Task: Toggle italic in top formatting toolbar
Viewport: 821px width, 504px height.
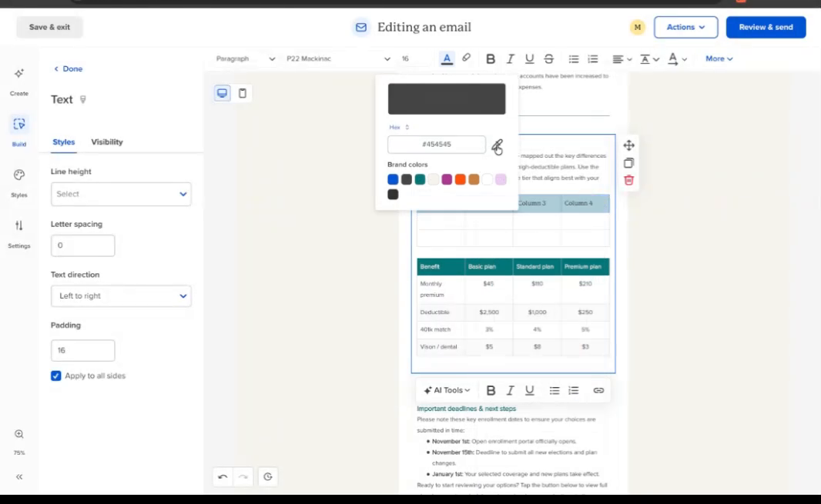Action: [510, 58]
